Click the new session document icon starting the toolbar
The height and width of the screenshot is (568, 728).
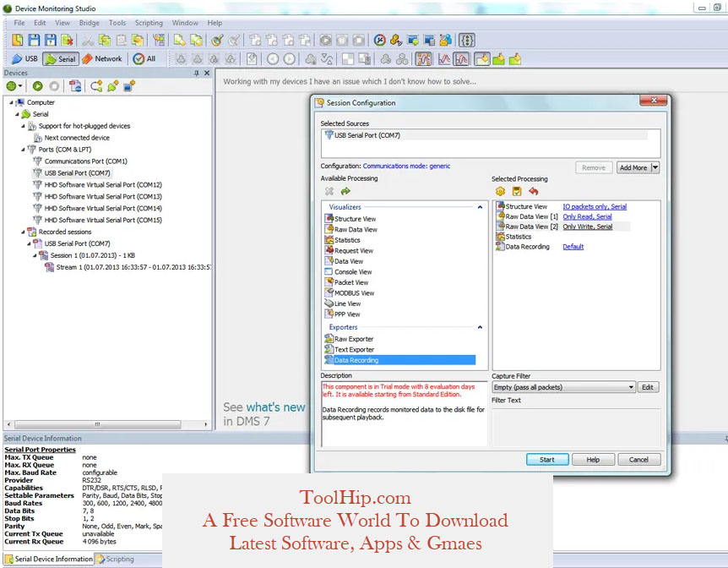17,41
